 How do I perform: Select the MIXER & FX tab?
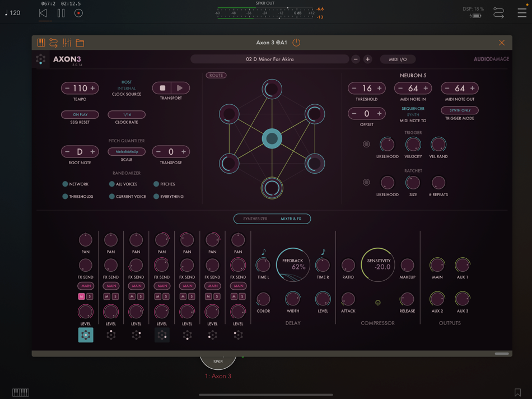[x=290, y=219]
